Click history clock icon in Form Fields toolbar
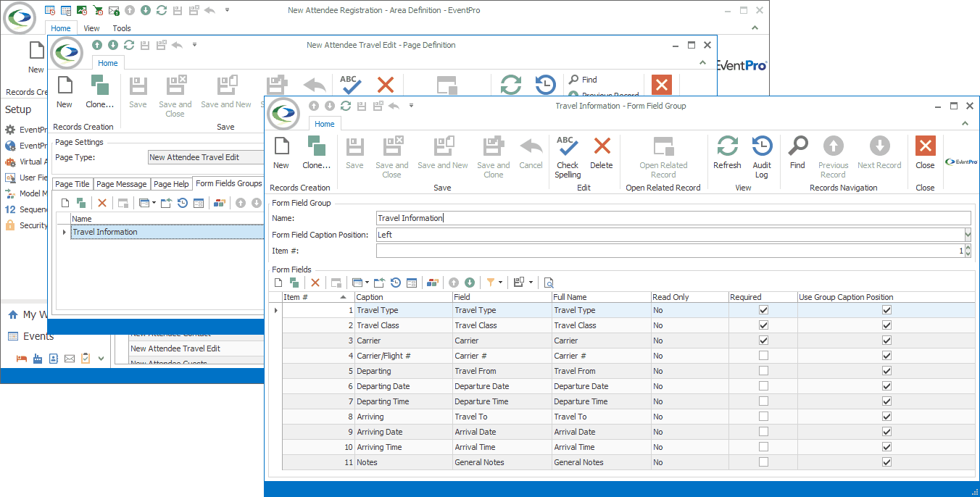Viewport: 980px width, 497px height. click(396, 283)
